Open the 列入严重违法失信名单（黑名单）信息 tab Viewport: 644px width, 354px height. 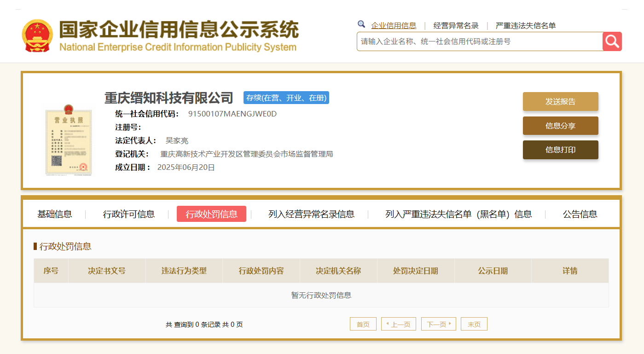point(458,214)
